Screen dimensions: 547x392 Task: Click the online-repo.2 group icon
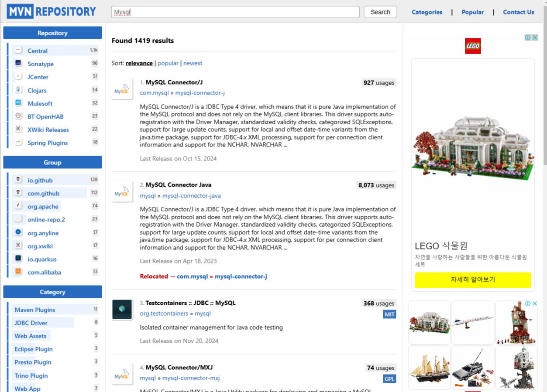pyautogui.click(x=18, y=219)
